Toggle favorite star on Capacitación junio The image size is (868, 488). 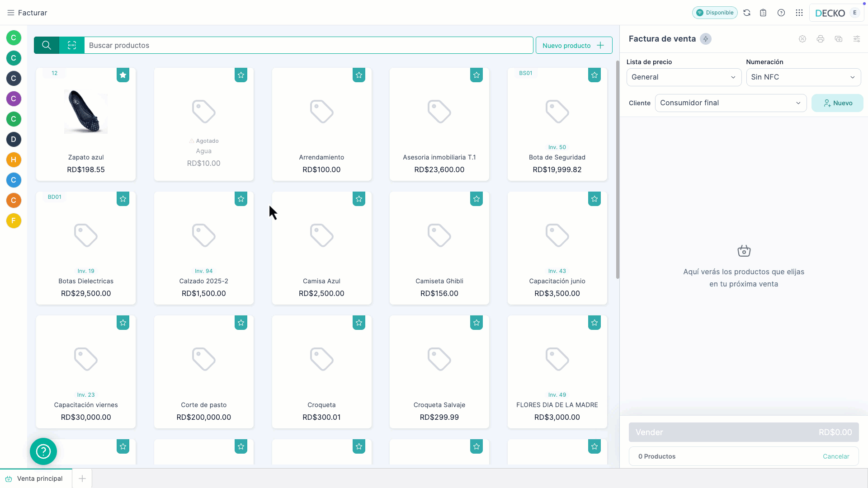point(594,199)
